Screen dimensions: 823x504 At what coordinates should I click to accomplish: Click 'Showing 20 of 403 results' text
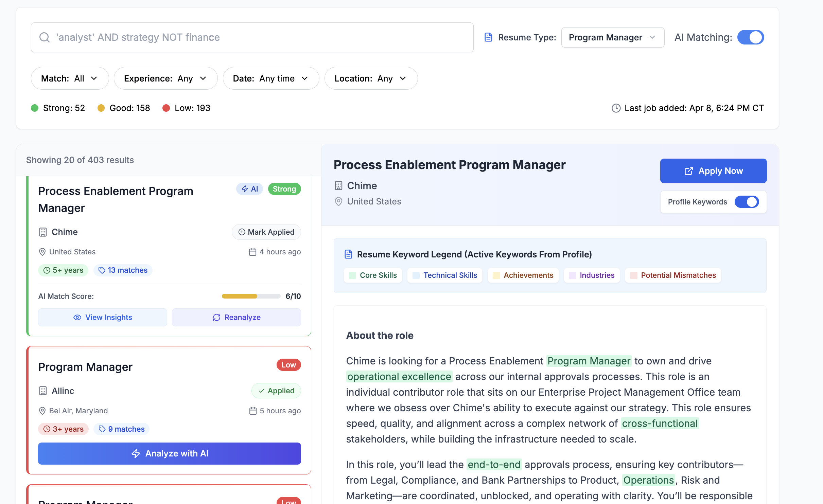(x=80, y=160)
